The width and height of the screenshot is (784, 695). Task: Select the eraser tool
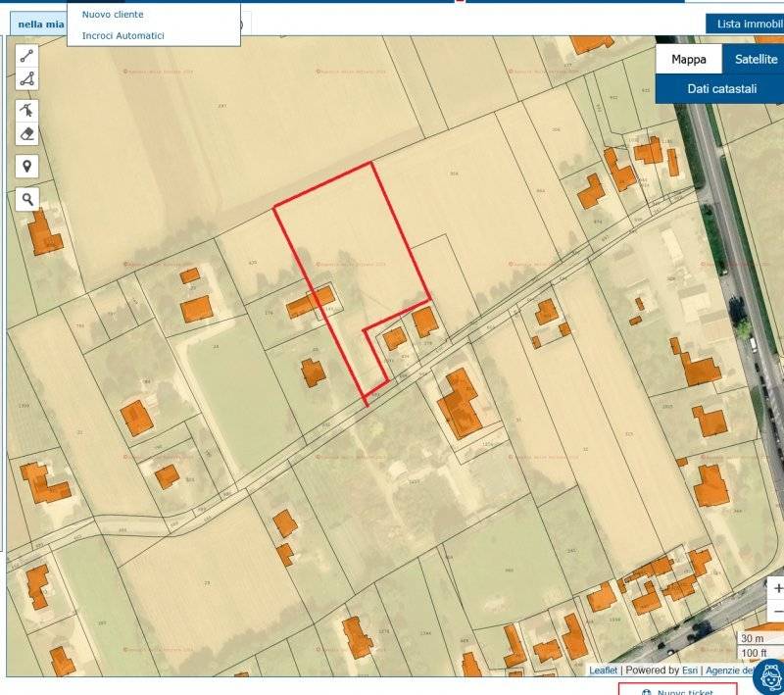pyautogui.click(x=27, y=133)
